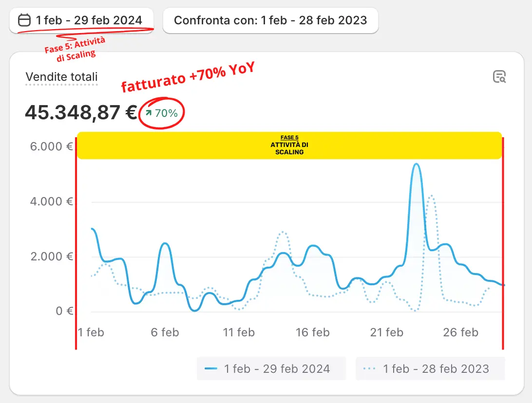Viewport: 532px width, 403px height.
Task: Toggle the 1 feb - 28 feb 2023 series
Action: pyautogui.click(x=430, y=368)
